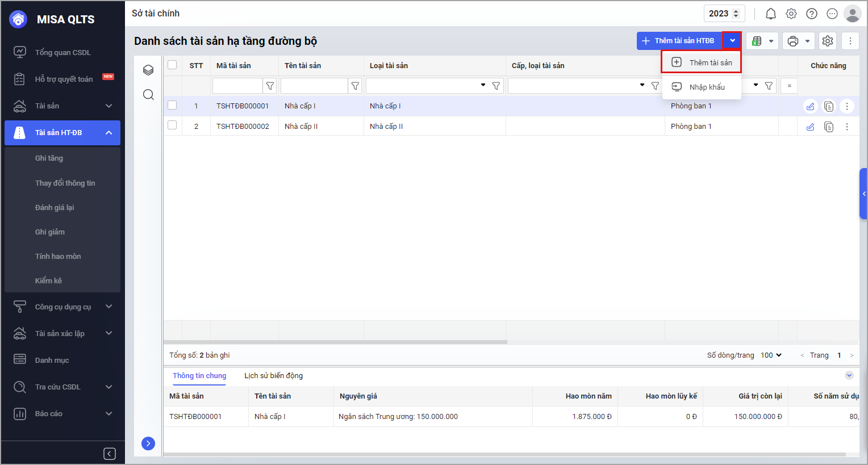
Task: Click the notification bell icon
Action: click(x=770, y=14)
